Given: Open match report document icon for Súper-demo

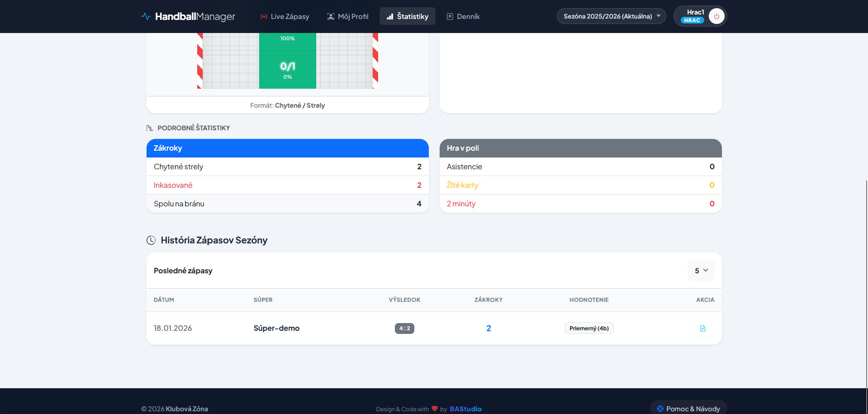Looking at the screenshot, I should (x=702, y=328).
